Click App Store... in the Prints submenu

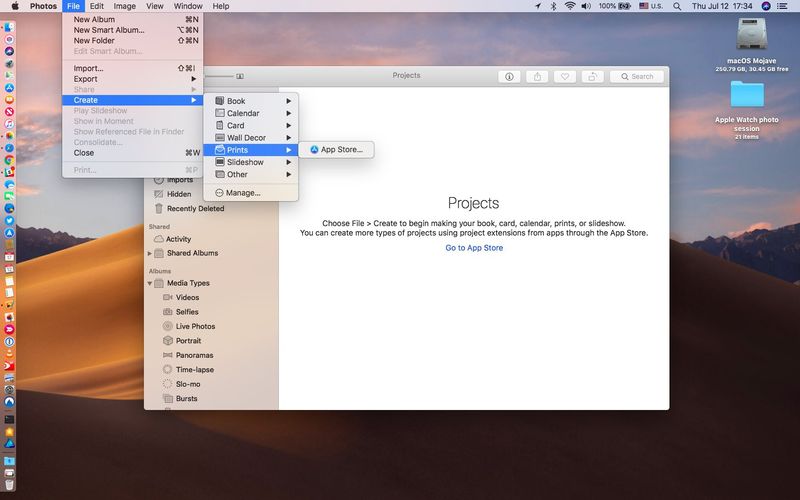[x=336, y=149]
